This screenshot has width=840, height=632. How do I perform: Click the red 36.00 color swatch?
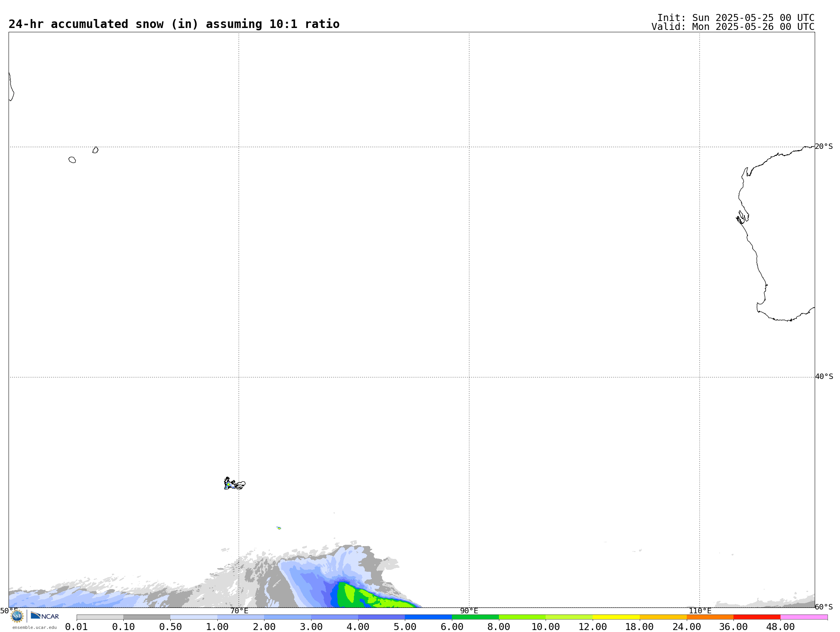click(x=757, y=617)
